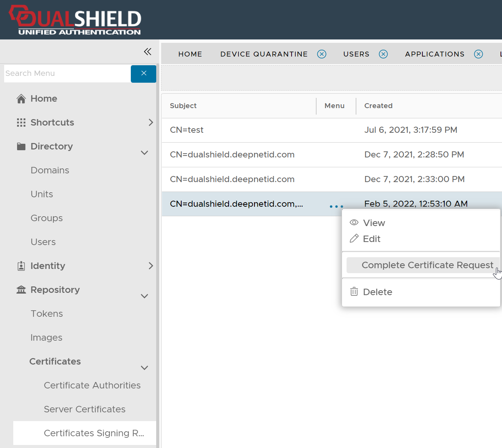Click the Search Menu input field

tap(67, 74)
